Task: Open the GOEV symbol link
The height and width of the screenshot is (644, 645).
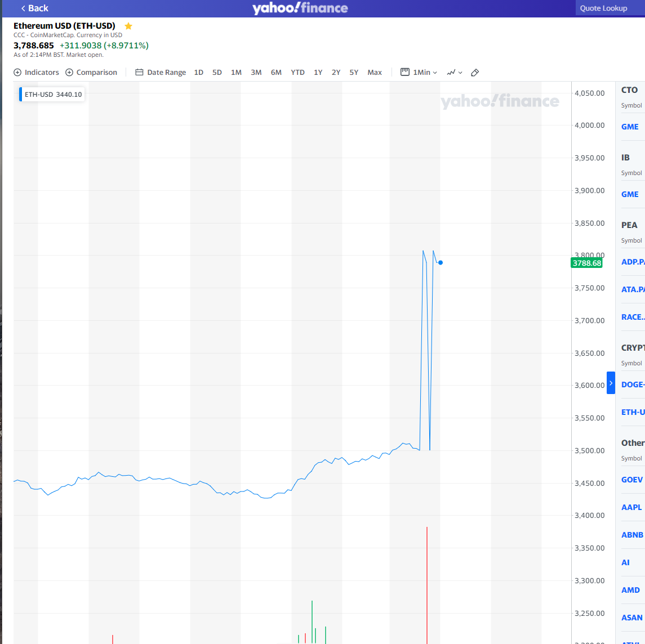Action: pyautogui.click(x=631, y=480)
